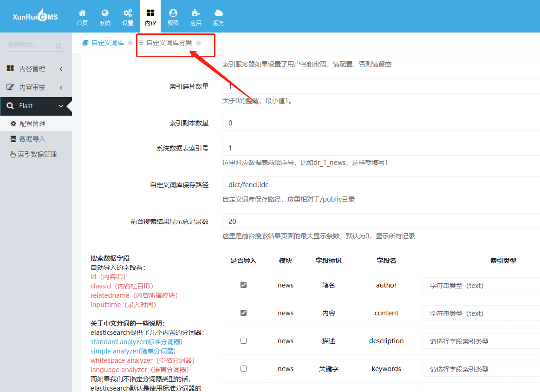
Task: Open the 内容管理 sidebar menu
Action: 36,69
